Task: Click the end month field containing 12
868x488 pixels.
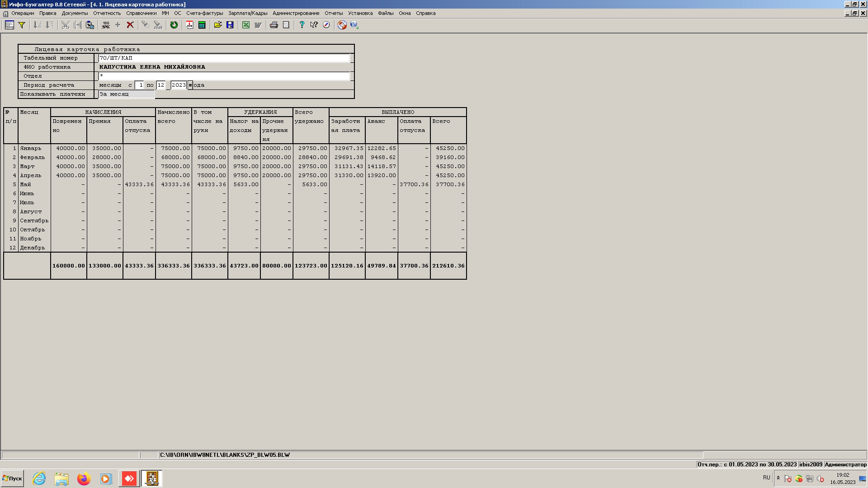Action: [x=161, y=85]
